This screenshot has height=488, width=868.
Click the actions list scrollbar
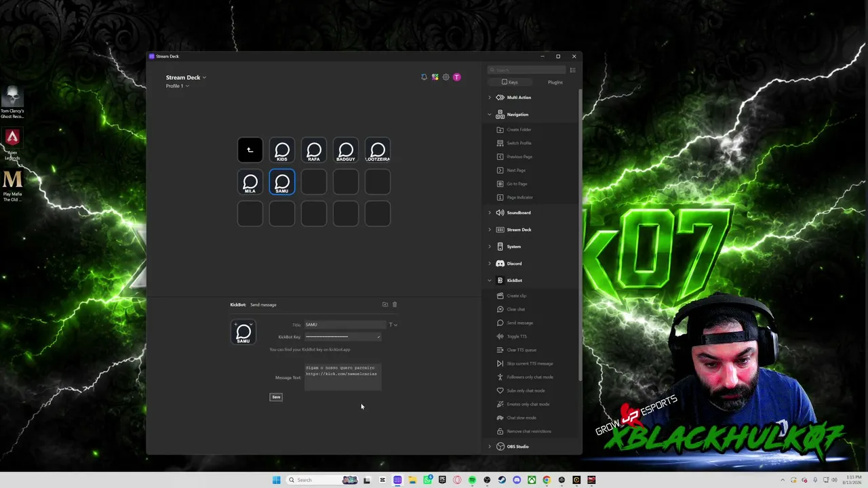coord(580,235)
